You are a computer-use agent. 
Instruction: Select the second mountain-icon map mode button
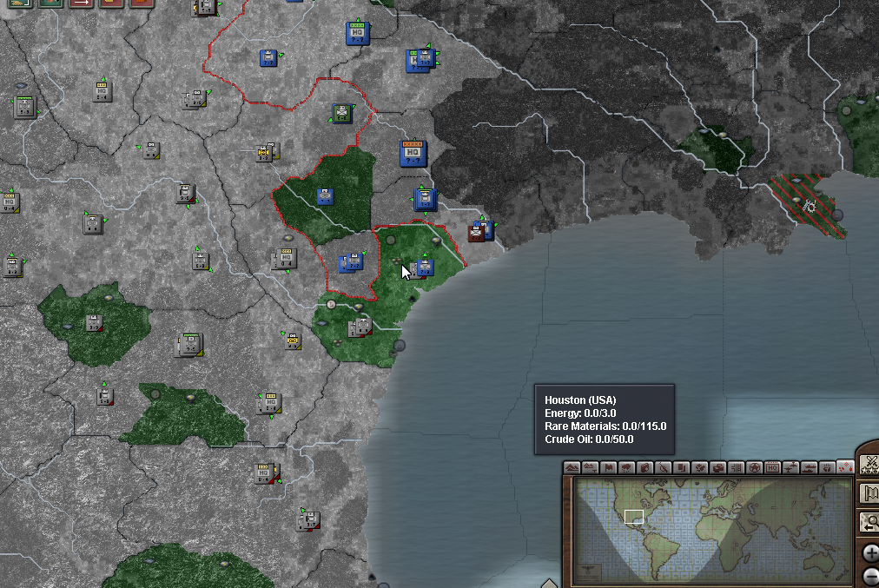[591, 467]
